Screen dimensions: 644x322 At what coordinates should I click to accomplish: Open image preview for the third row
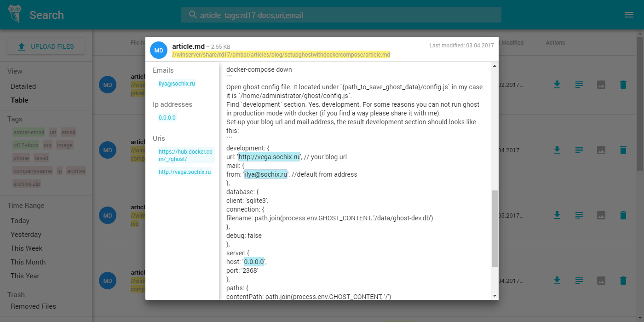tap(601, 215)
